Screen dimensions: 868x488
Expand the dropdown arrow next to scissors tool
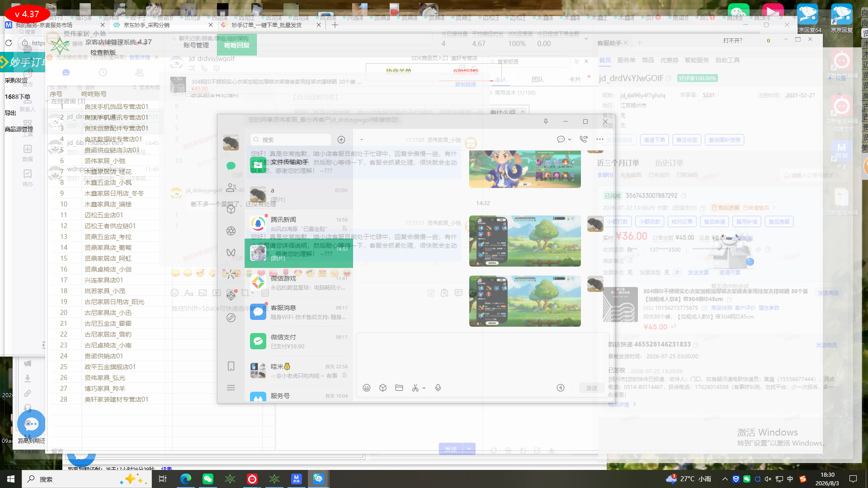pyautogui.click(x=424, y=388)
